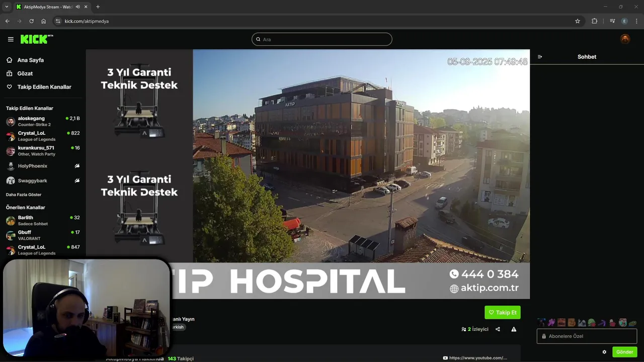The height and width of the screenshot is (362, 644).
Task: Click the Sohbet chat header title
Action: (587, 57)
